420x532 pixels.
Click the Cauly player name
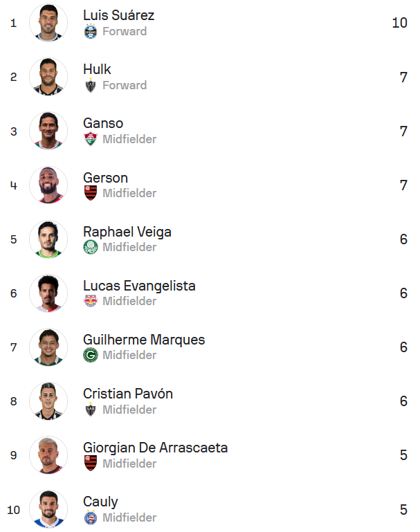(x=100, y=502)
